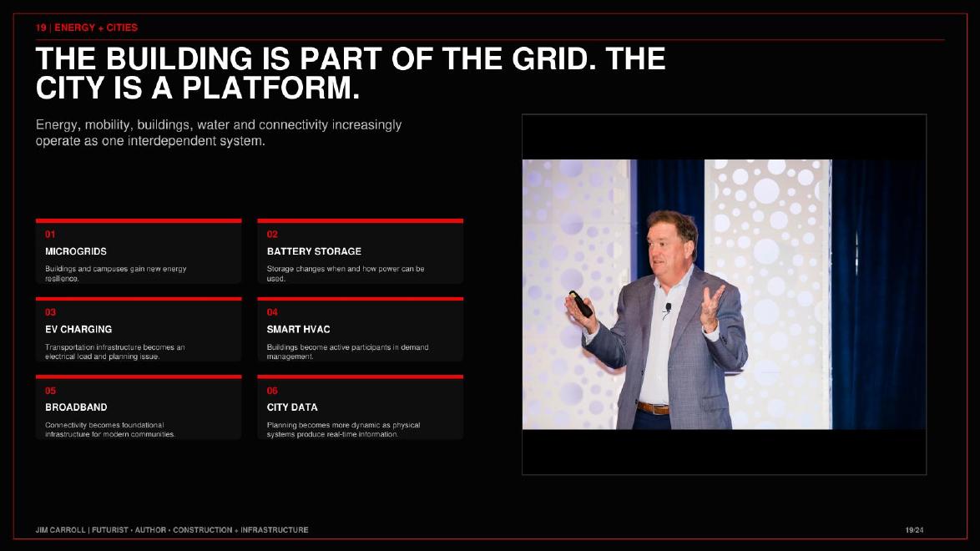
Task: Select text "Planning becomes more dynamic as physical systems"
Action: 343,429
